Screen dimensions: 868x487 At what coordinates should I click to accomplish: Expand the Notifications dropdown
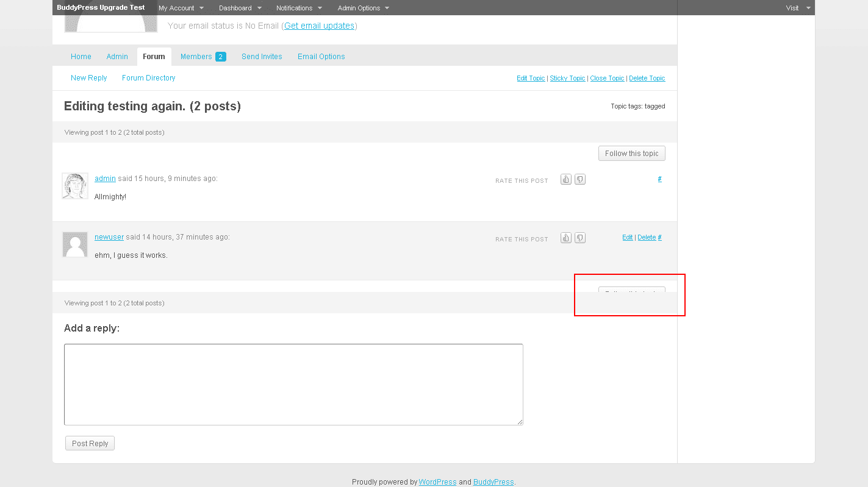(x=299, y=8)
